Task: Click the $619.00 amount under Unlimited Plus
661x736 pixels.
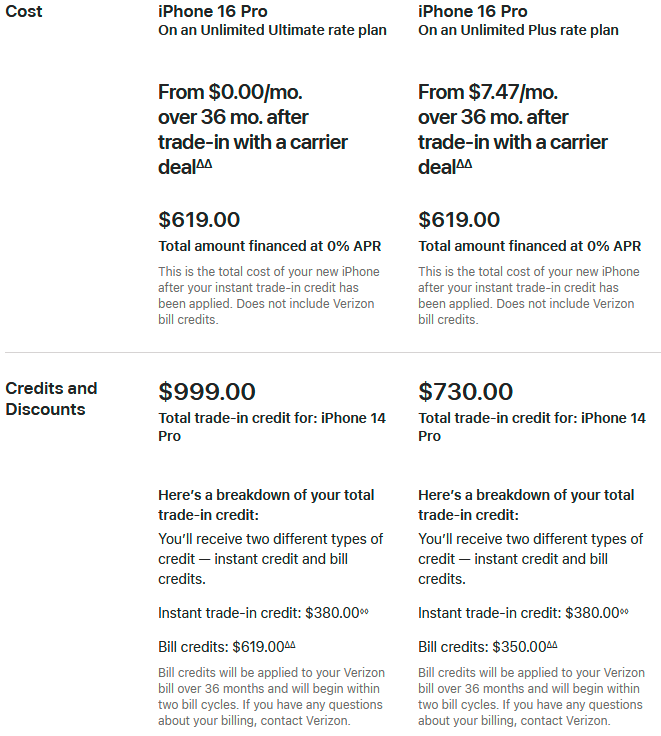Action: 459,220
